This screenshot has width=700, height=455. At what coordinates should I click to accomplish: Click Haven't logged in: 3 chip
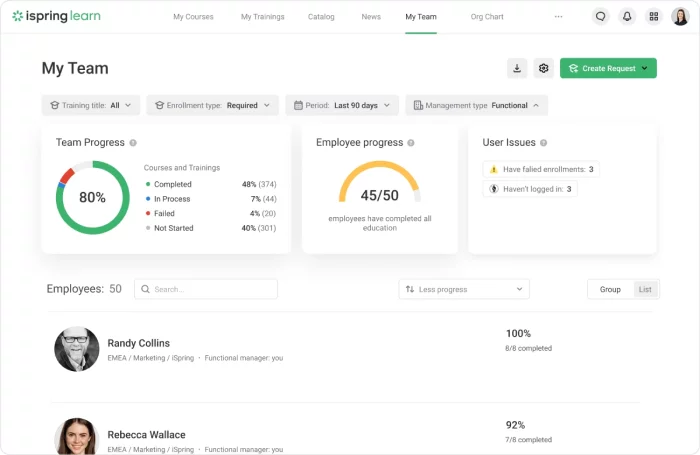[530, 189]
